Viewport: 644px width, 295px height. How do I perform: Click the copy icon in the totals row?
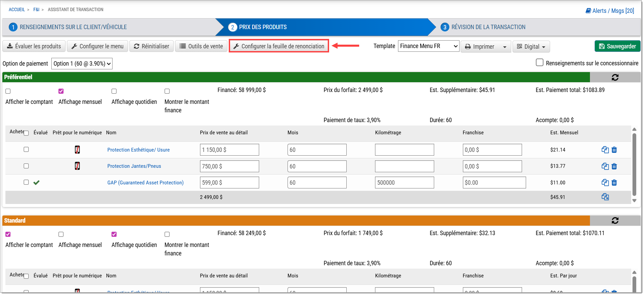click(605, 197)
